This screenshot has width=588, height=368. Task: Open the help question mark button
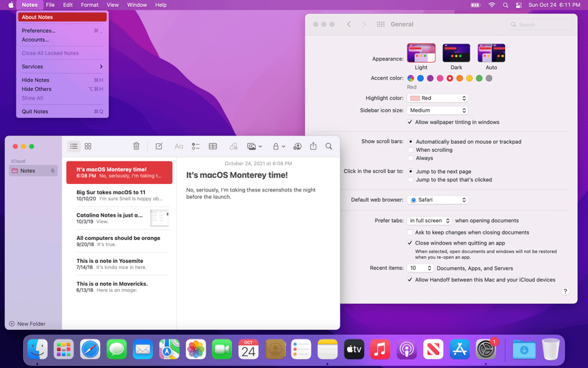565,292
